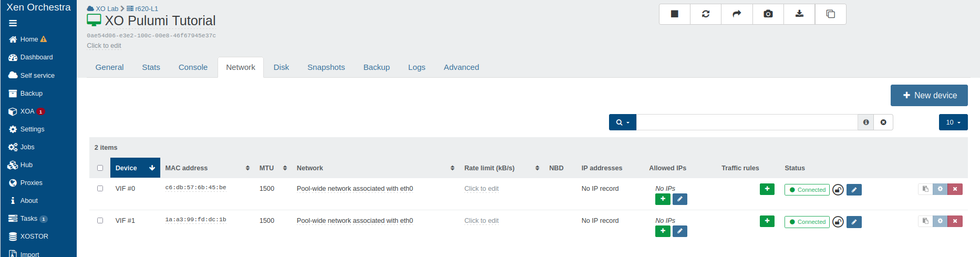Viewport: 980px width, 257px height.
Task: Click the export VM download icon
Action: (x=799, y=14)
